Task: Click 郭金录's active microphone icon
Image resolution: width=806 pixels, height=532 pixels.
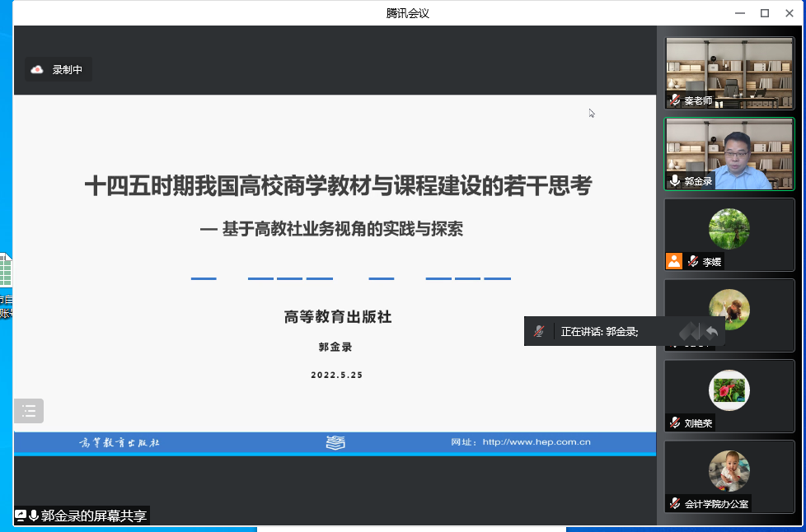Action: click(675, 181)
